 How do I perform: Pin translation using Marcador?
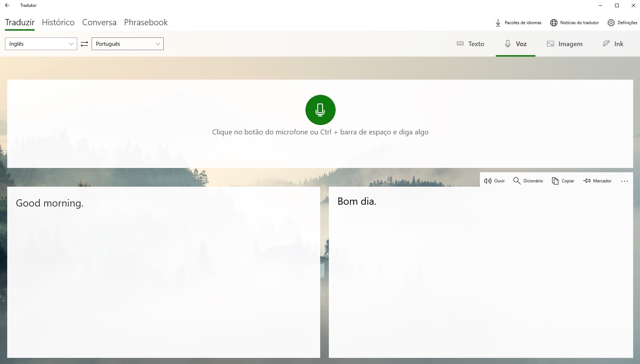pyautogui.click(x=597, y=181)
